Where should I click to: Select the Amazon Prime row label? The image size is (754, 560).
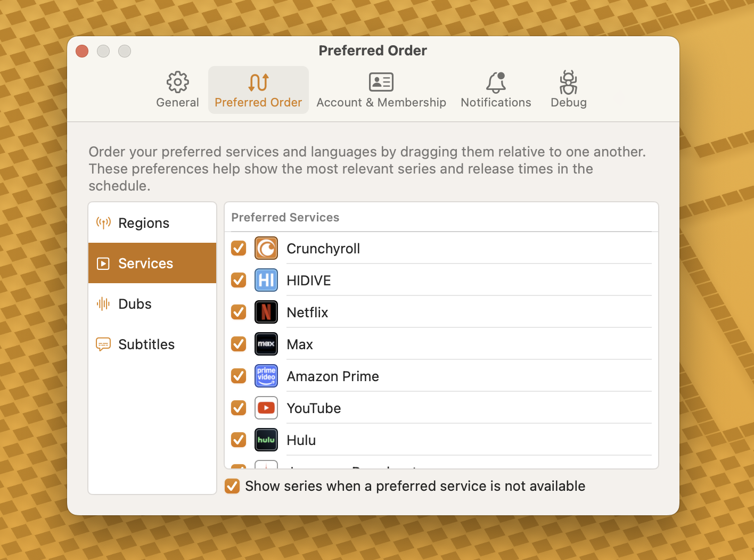click(333, 376)
